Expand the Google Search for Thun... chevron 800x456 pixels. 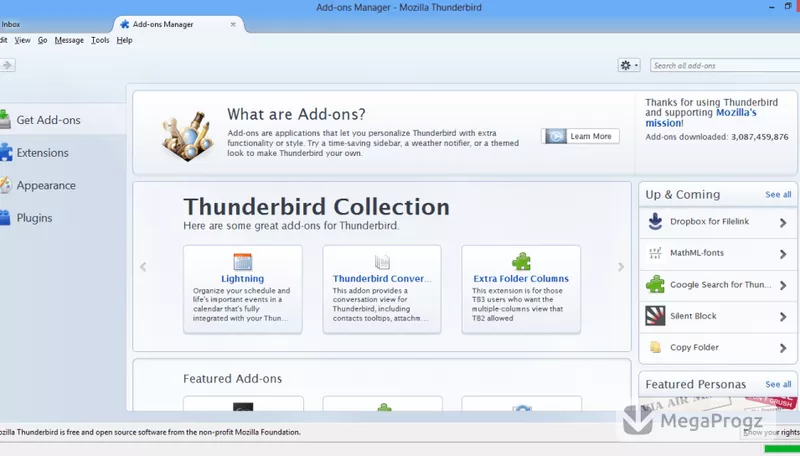[783, 286]
